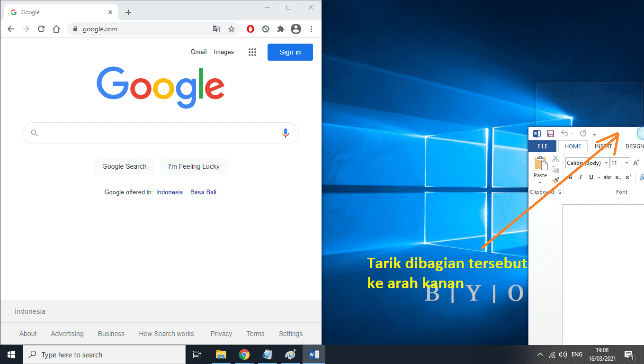Open the FILE menu in Word
Viewport: 644px width, 364px height.
point(542,146)
